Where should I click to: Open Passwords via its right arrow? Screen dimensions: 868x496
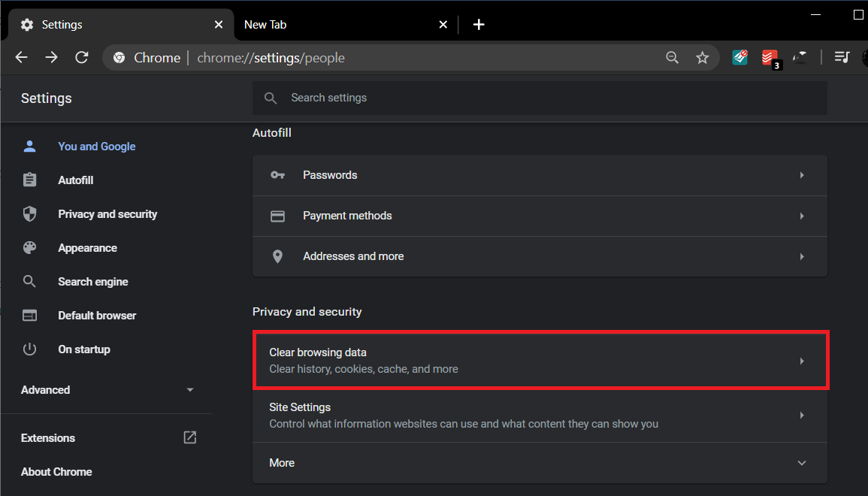coord(802,175)
